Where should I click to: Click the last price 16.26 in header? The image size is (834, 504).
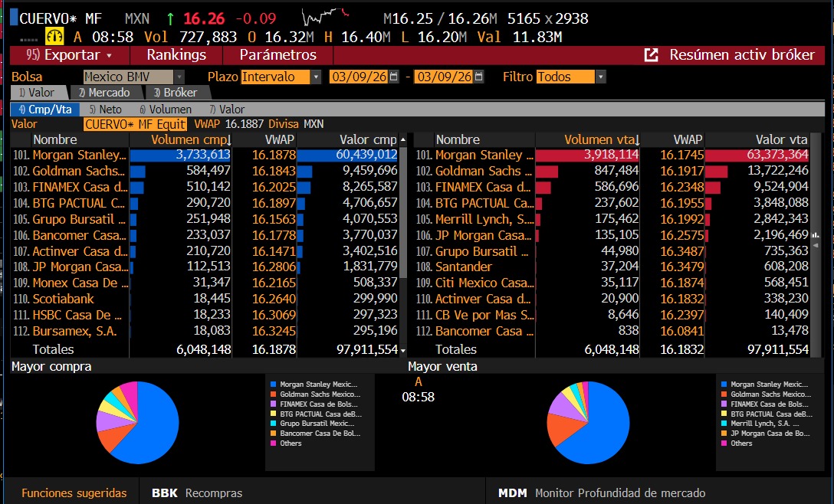[x=204, y=18]
